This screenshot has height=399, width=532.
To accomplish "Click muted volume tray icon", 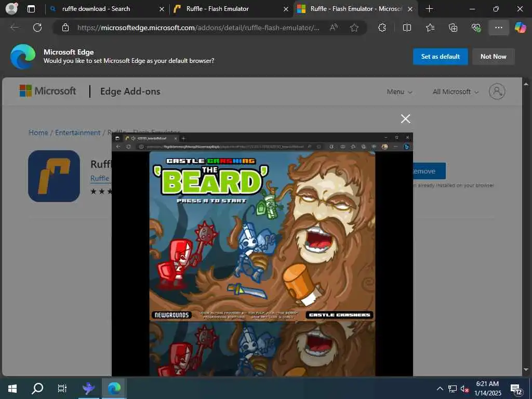I will pos(464,389).
